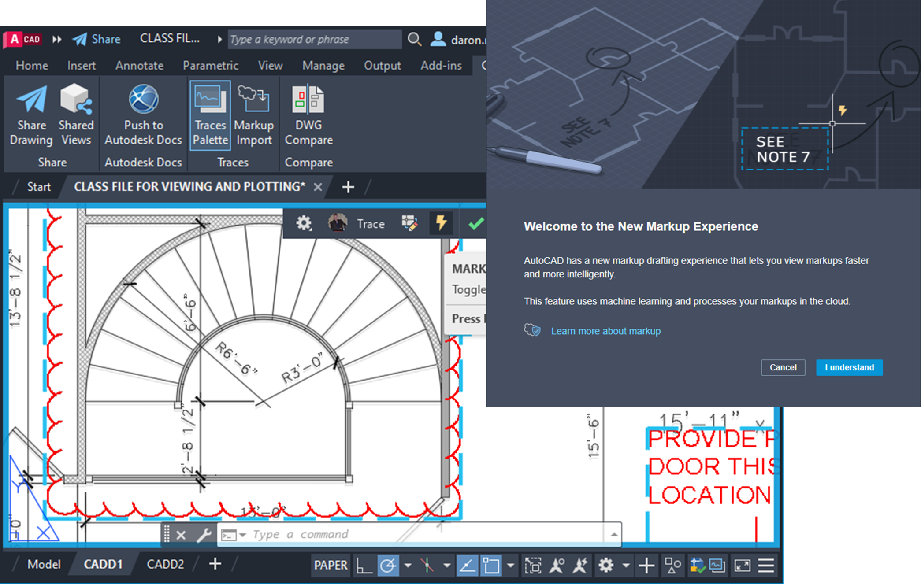Open the Output ribbon tab
Image resolution: width=921 pixels, height=588 pixels.
(x=382, y=66)
